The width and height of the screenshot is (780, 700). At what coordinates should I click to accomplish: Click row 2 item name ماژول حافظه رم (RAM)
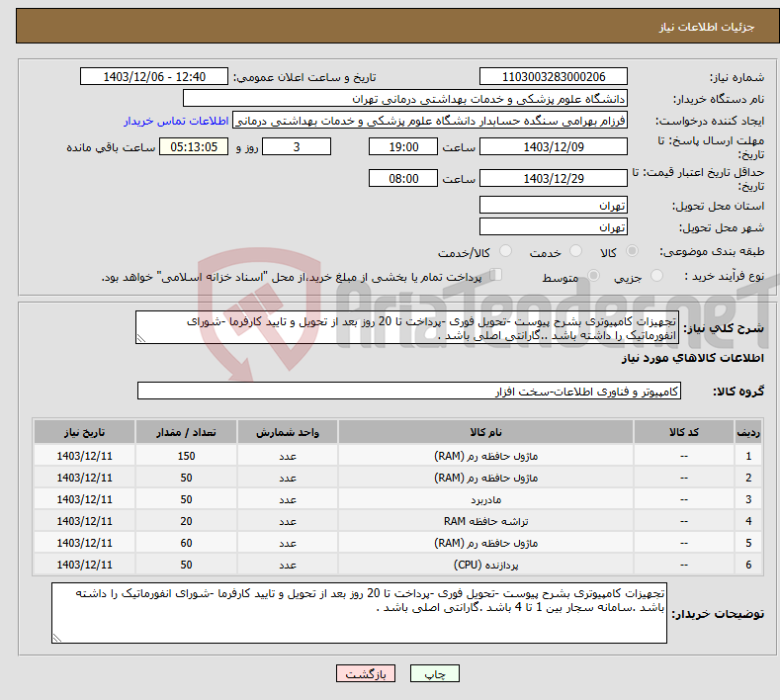[x=485, y=478]
